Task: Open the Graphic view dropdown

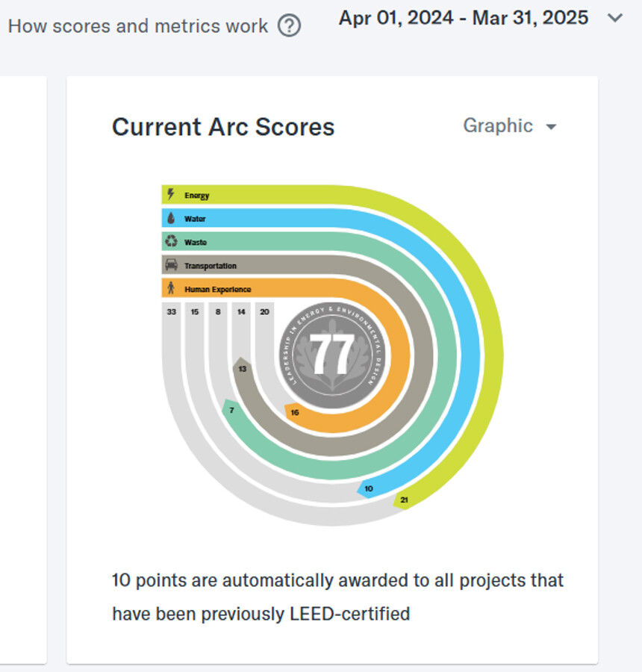Action: [x=509, y=126]
